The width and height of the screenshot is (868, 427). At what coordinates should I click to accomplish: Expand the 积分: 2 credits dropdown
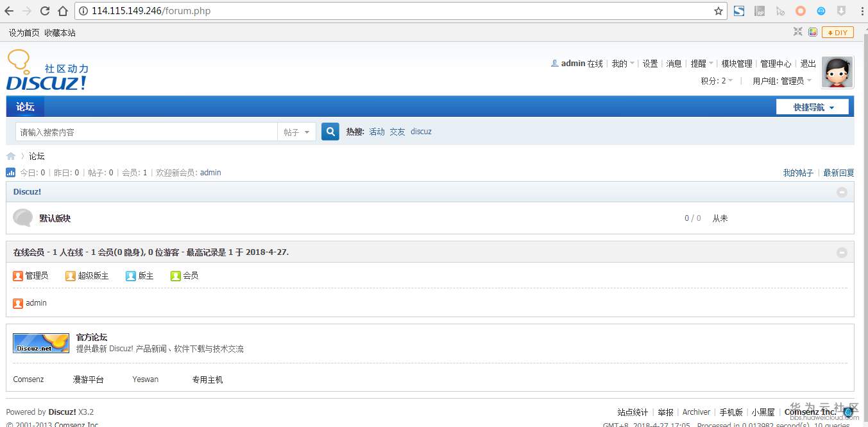pos(717,80)
